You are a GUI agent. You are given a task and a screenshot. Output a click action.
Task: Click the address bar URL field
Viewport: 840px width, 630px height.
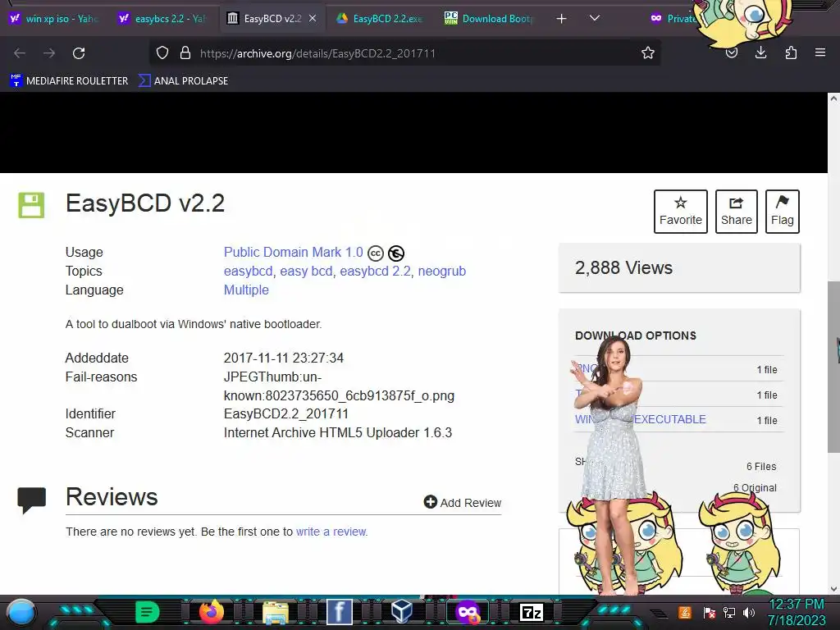point(405,53)
